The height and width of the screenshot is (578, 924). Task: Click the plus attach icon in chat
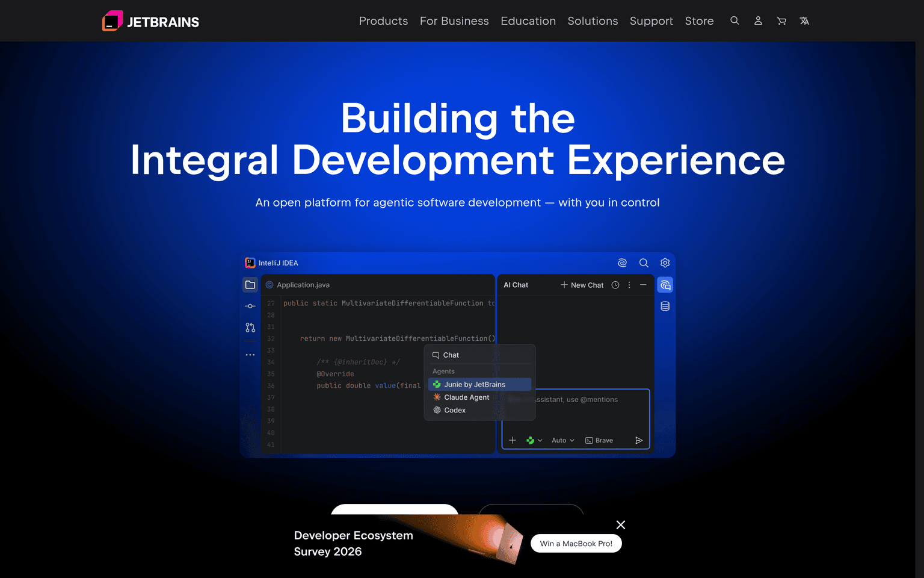coord(512,440)
